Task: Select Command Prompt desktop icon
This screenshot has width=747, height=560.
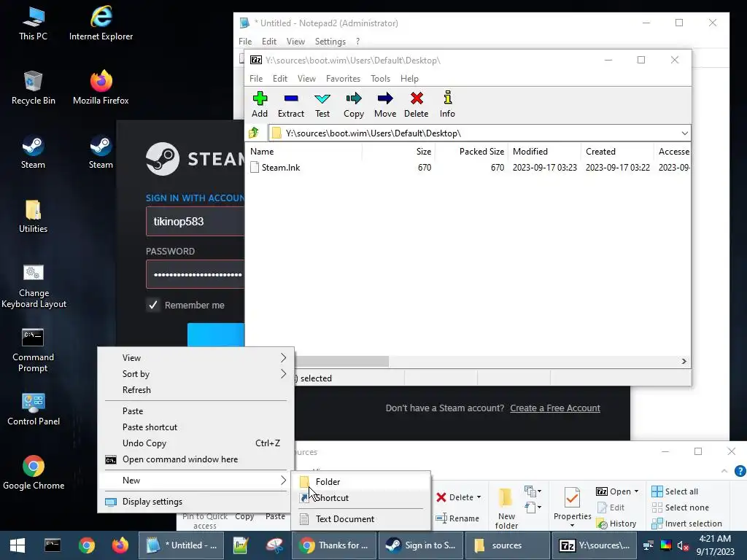Action: coord(33,351)
